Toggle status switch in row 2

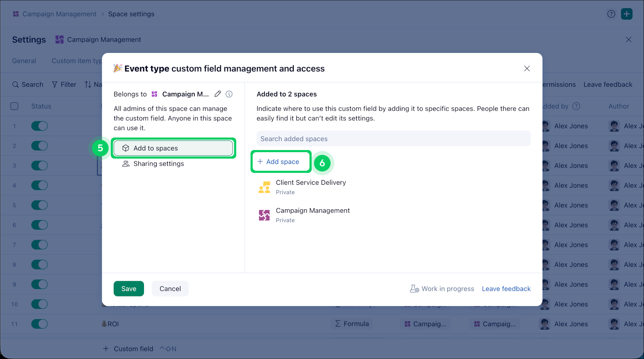coord(39,146)
